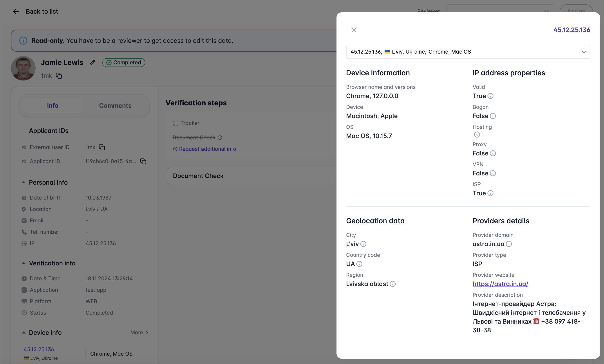The image size is (604, 364).
Task: Click the info icon next to VPN False
Action: pyautogui.click(x=493, y=173)
